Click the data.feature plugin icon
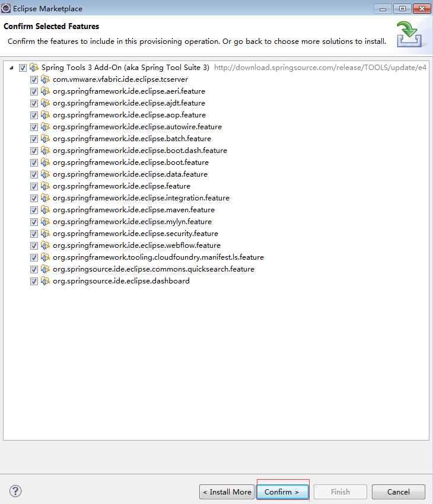The width and height of the screenshot is (433, 504). click(x=45, y=174)
